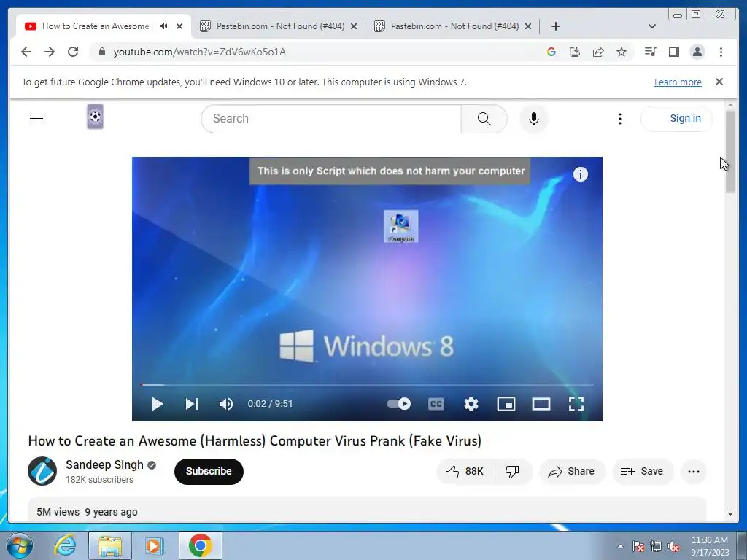Open the system tray volume icon
Viewport: 747px width, 560px height.
(673, 546)
